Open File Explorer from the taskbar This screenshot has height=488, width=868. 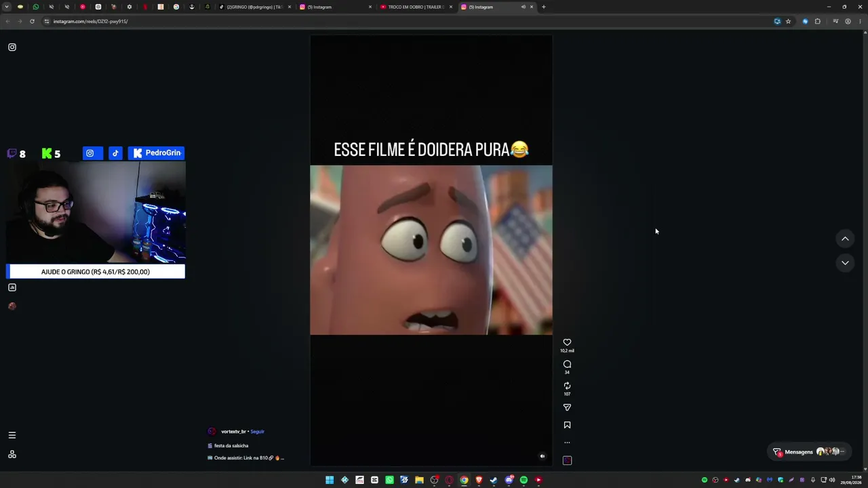coord(419,480)
